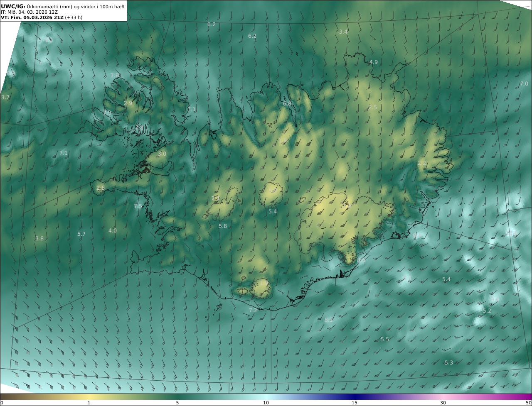Click the 3.8 value label on map

[x=39, y=239]
